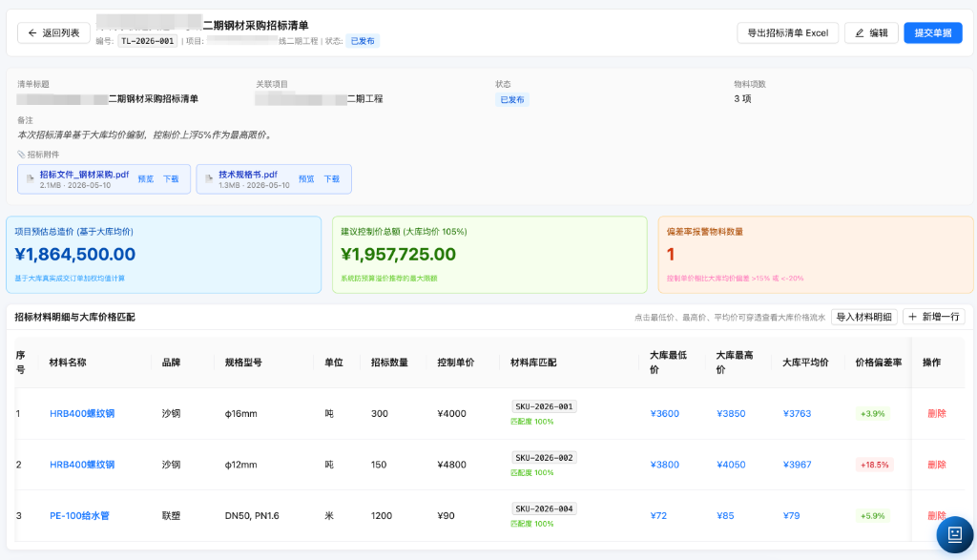977x560 pixels.
Task: Click the +5.9% deviation badge
Action: point(872,516)
